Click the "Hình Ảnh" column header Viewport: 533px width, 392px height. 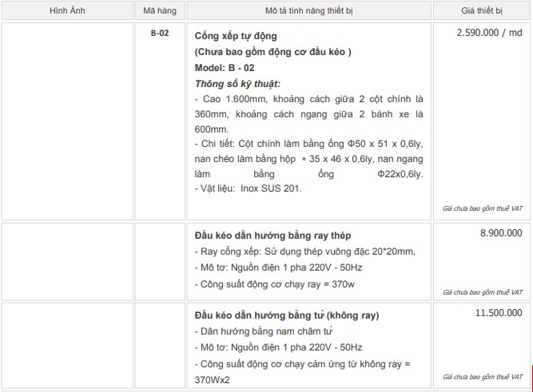(x=66, y=10)
